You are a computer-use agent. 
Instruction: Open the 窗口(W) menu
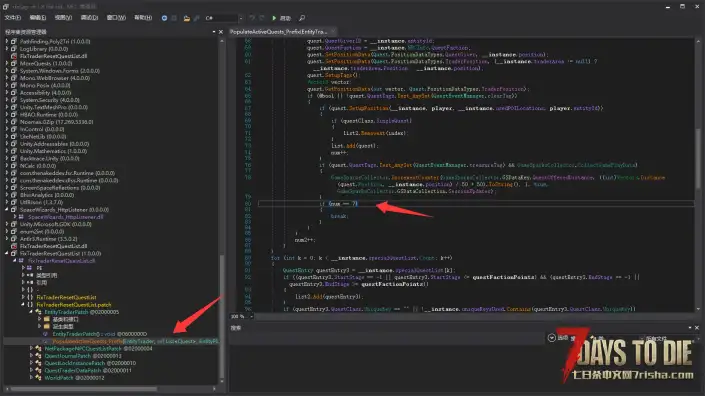pos(116,18)
